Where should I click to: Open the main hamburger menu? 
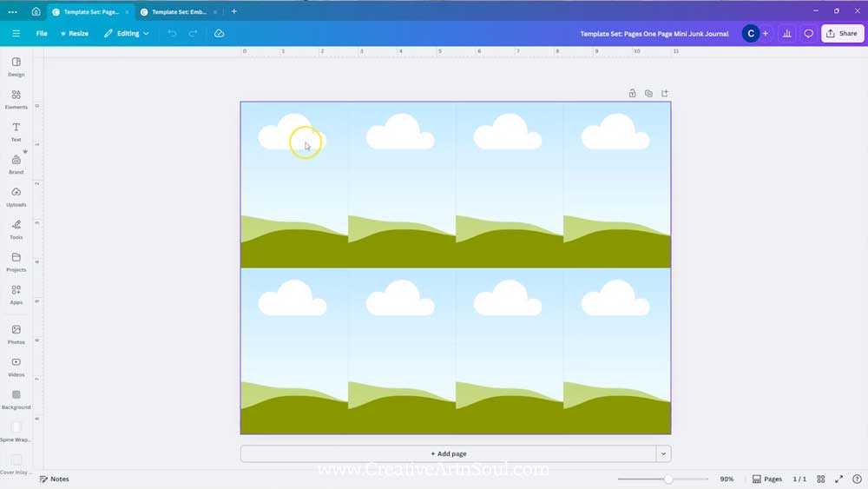pyautogui.click(x=16, y=33)
